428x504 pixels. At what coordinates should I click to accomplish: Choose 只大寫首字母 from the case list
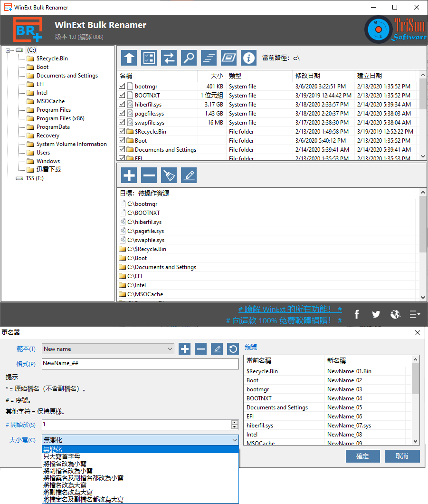tap(140, 456)
